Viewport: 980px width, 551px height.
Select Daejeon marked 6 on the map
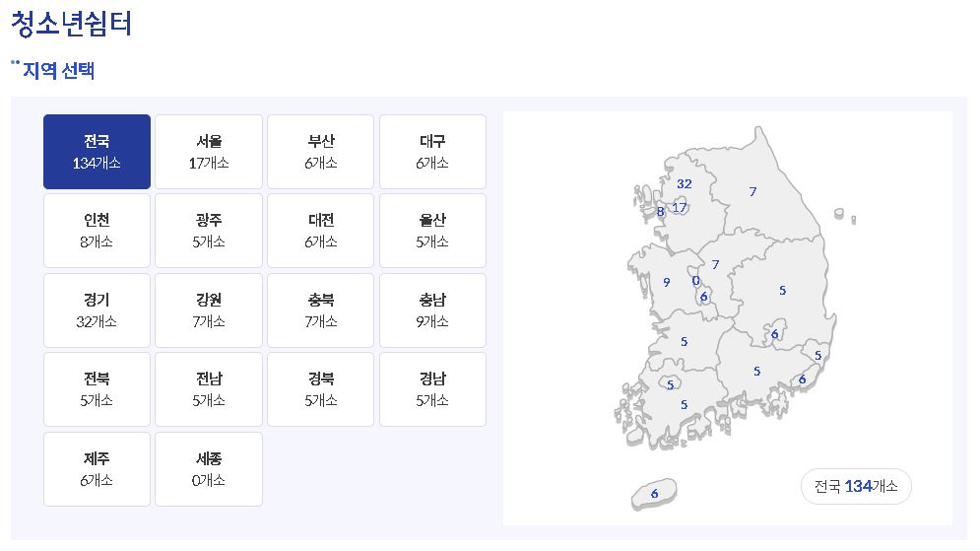(704, 297)
